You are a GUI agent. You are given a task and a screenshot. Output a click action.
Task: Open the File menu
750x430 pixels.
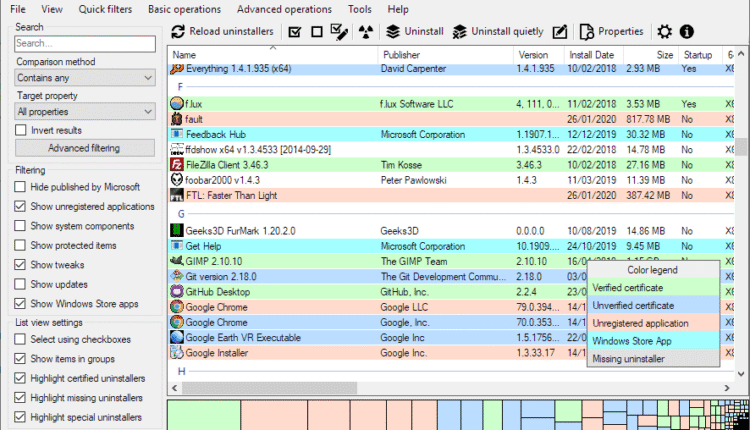(x=18, y=9)
